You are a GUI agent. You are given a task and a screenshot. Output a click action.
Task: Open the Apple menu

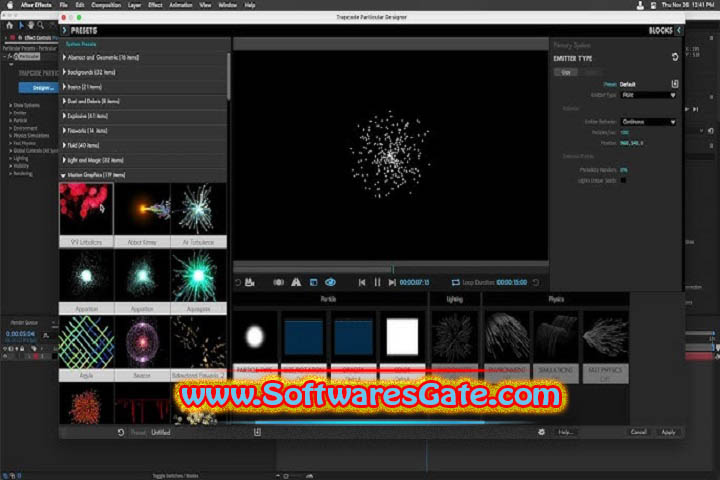tap(10, 5)
